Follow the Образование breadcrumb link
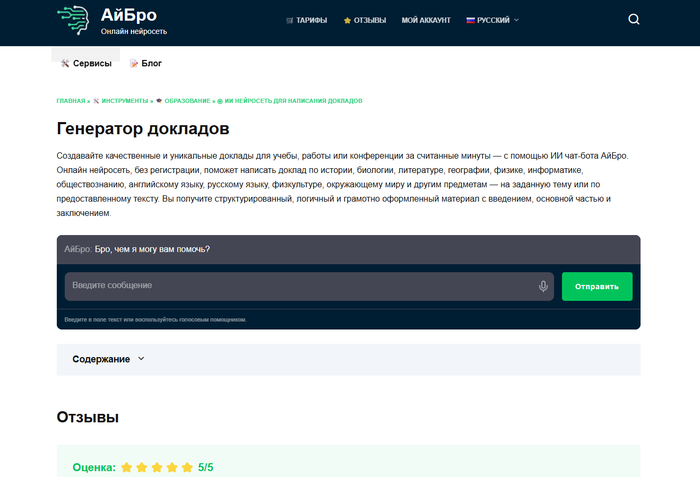 tap(187, 101)
